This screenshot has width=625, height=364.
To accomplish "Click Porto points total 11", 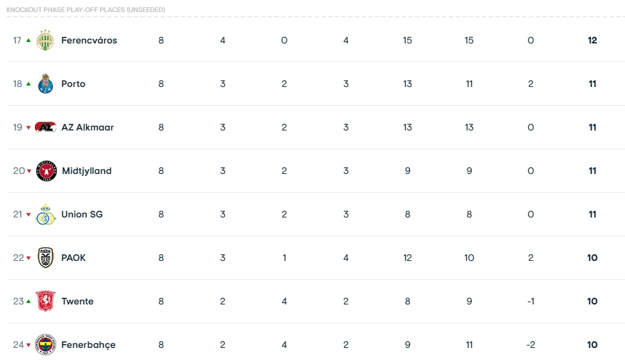I will click(x=592, y=84).
